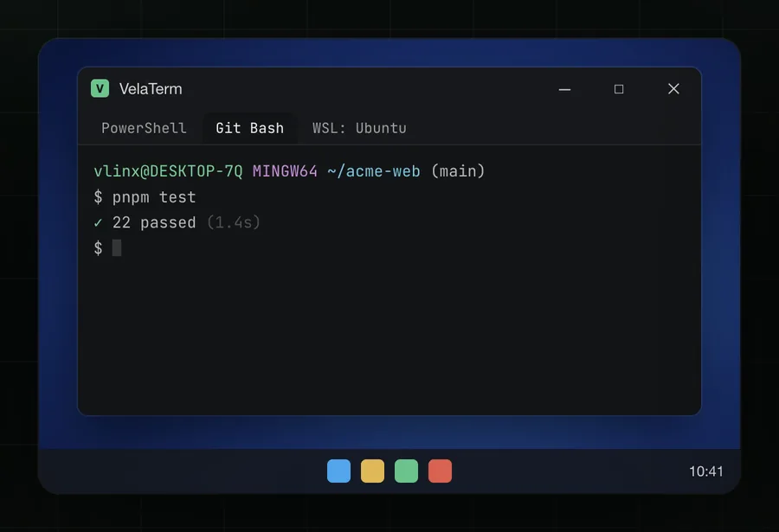
Task: Click the green VelaTerm app logo icon
Action: coord(100,88)
